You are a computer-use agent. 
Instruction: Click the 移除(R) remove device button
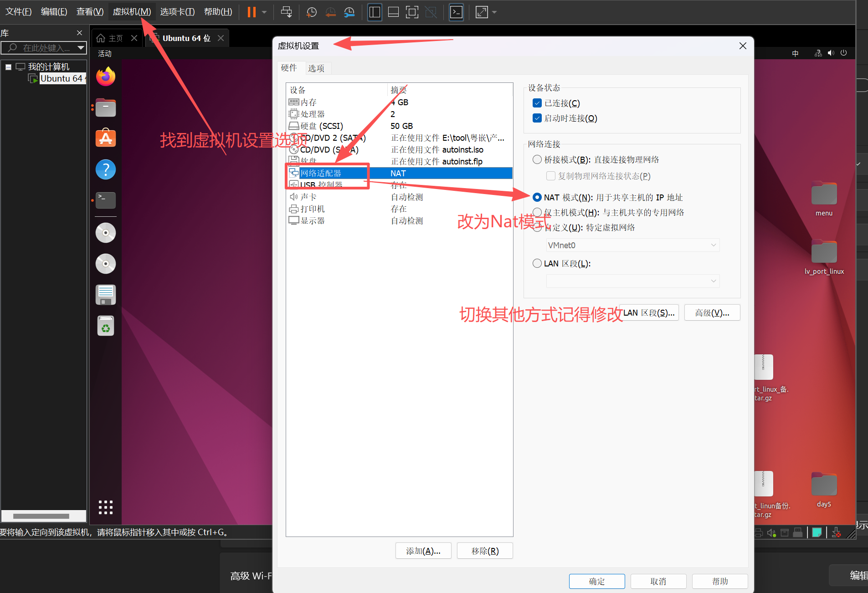click(485, 551)
